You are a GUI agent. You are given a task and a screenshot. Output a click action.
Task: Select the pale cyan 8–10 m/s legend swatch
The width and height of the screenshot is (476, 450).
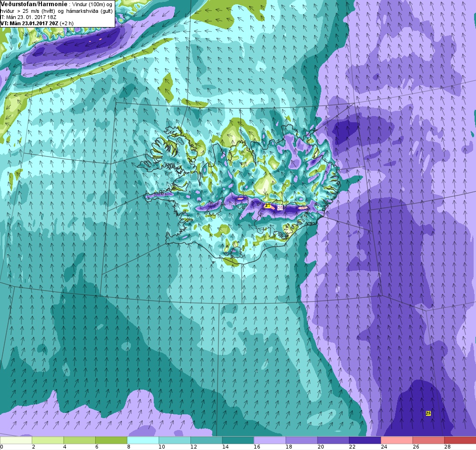coord(143,440)
